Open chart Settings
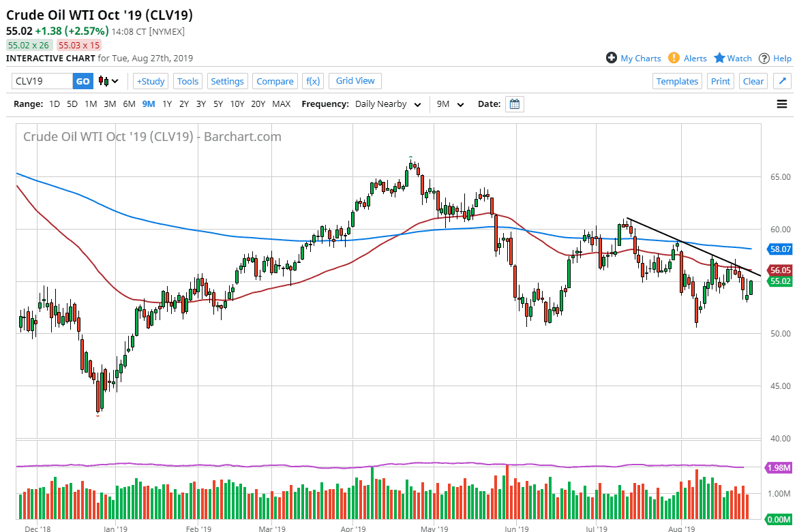The image size is (797, 532). pos(227,80)
